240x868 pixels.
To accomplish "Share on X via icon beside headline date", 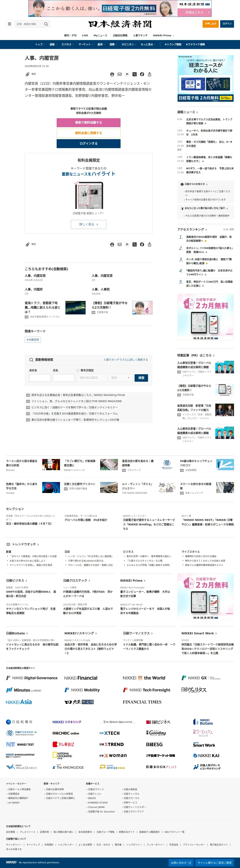I will coord(135,74).
